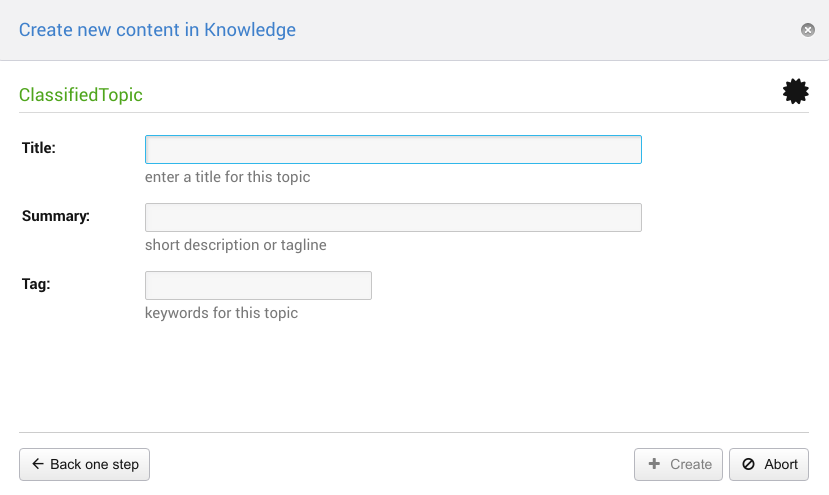This screenshot has width=829, height=495.
Task: Click the empty area below the Tag hint
Action: pos(400,375)
